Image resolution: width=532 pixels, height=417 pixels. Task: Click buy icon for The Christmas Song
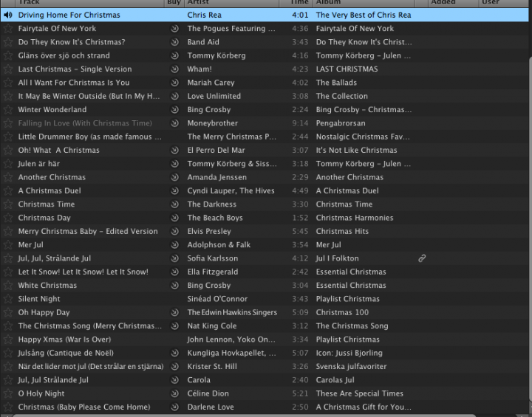pos(174,326)
